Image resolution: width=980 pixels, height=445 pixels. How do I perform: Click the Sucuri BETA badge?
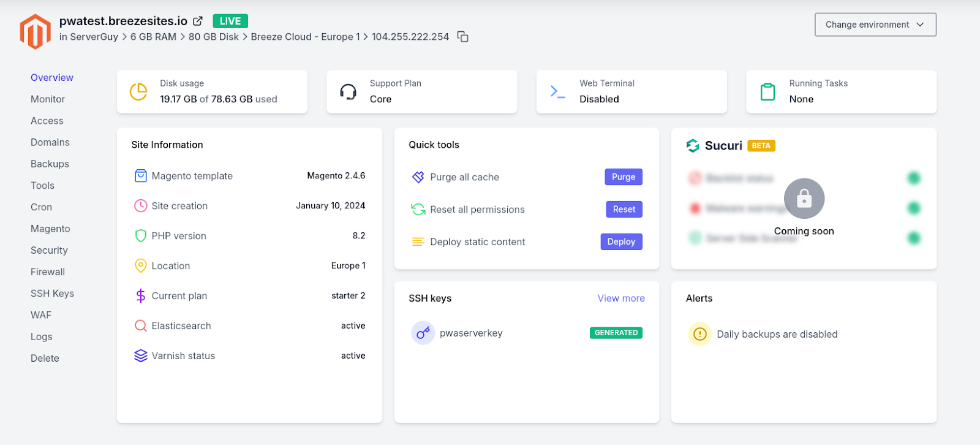pyautogui.click(x=761, y=146)
